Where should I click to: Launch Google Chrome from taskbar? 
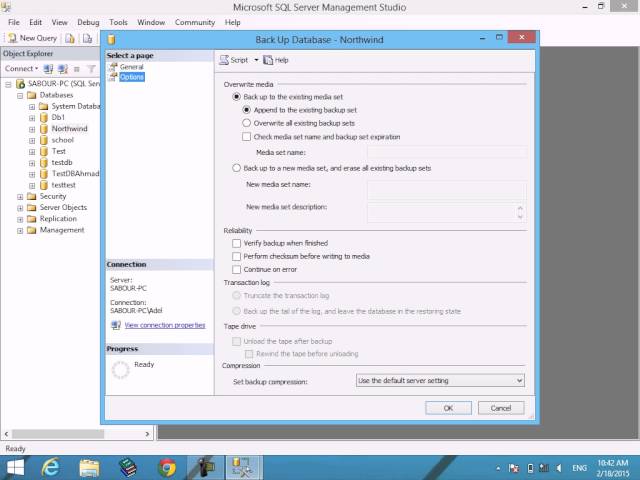tap(167, 468)
